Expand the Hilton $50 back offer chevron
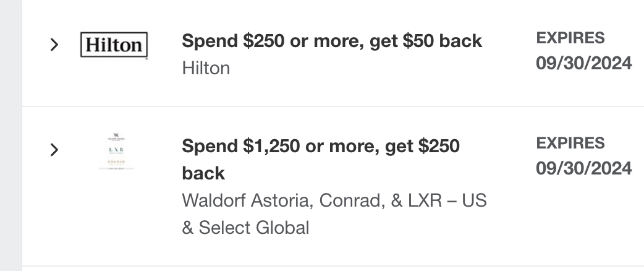 point(54,45)
